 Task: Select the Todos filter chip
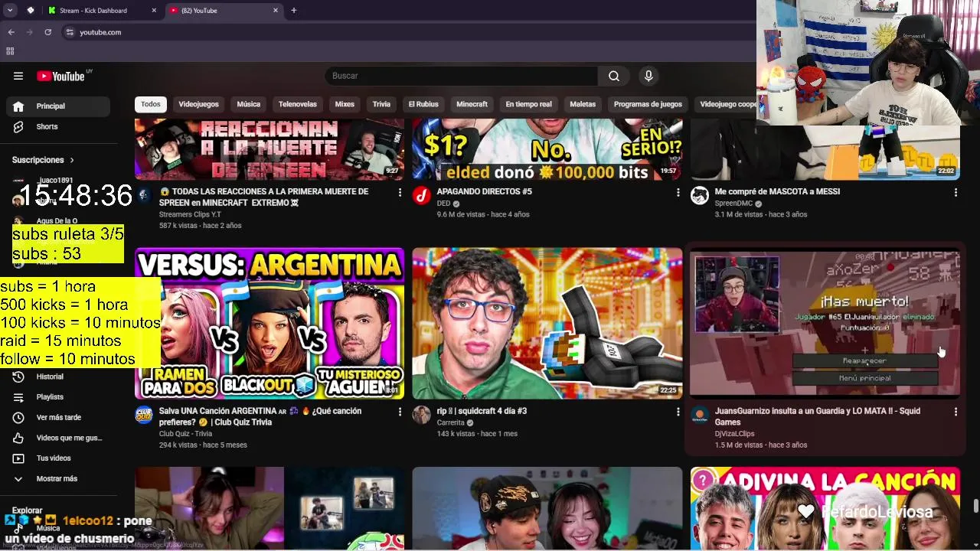(x=151, y=104)
